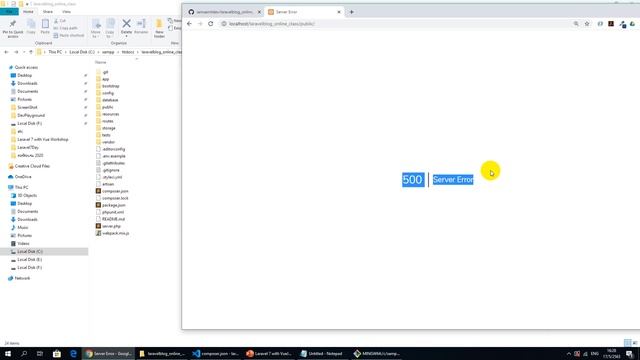This screenshot has height=360, width=640.
Task: Click Cut in the Clipboard group
Action: click(60, 20)
